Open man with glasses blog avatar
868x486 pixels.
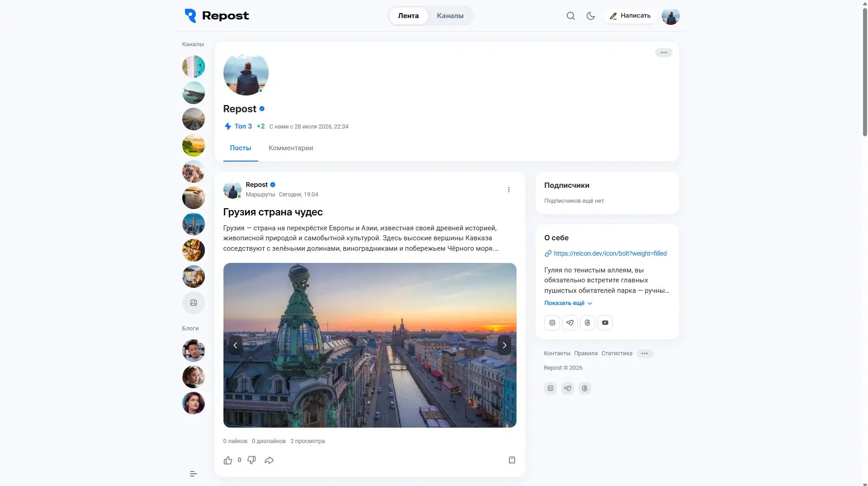(x=193, y=351)
